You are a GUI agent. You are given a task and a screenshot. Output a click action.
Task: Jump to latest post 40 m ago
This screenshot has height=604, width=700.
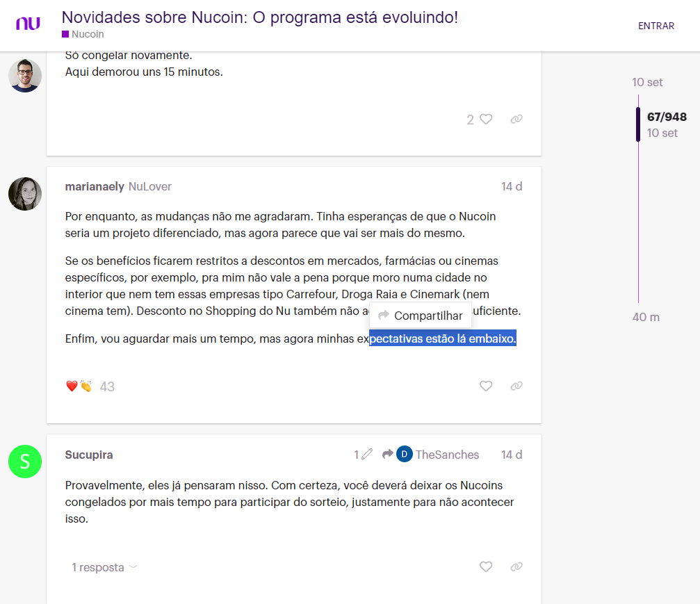coord(646,318)
